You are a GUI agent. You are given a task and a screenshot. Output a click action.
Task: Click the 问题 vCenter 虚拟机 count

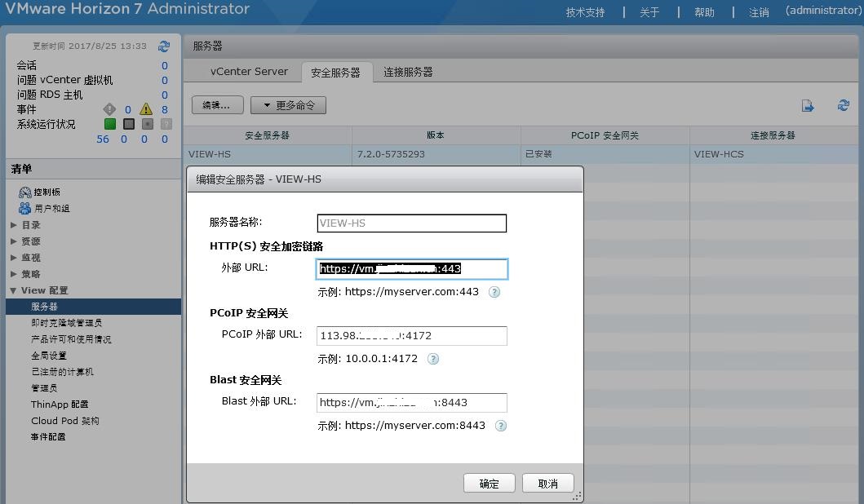[x=164, y=81]
